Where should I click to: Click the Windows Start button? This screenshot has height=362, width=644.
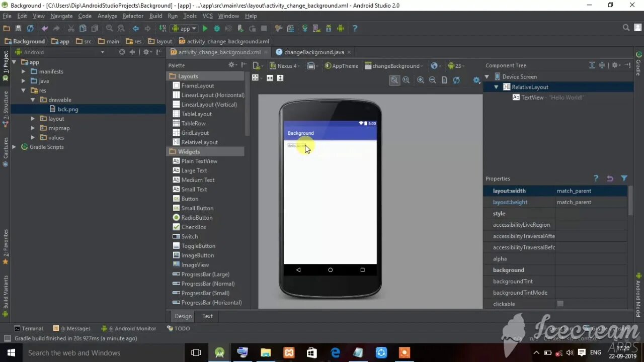[11, 352]
